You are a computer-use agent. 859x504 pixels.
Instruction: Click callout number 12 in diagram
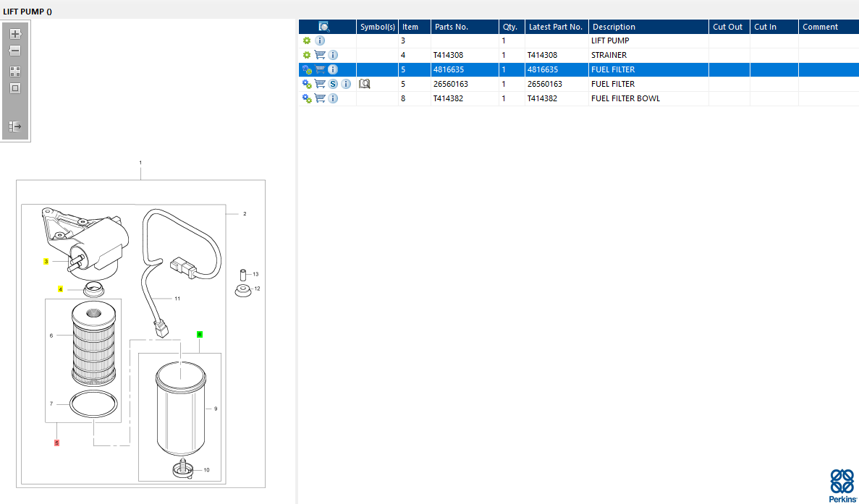pyautogui.click(x=257, y=289)
